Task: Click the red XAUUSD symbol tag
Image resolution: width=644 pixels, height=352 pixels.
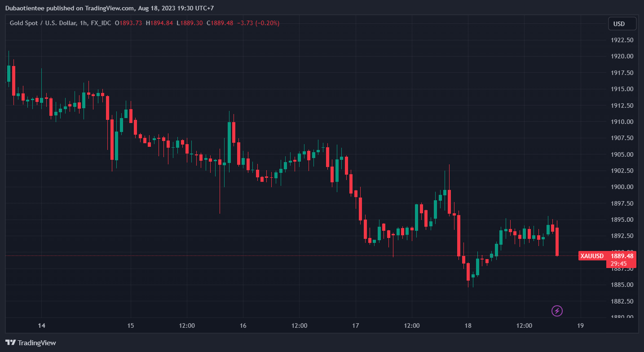Action: 591,256
